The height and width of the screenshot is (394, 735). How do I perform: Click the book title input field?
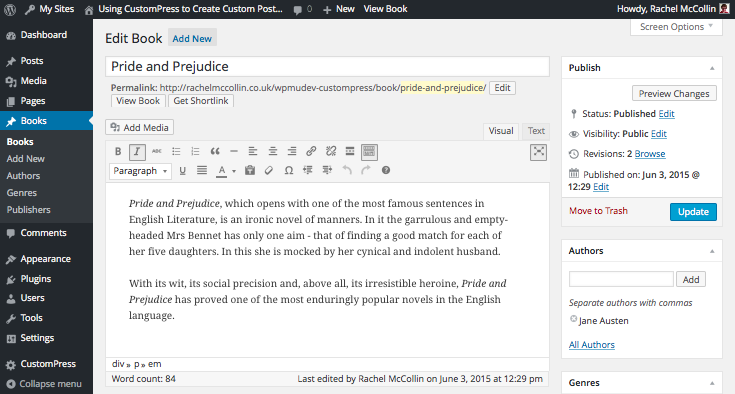pyautogui.click(x=327, y=67)
